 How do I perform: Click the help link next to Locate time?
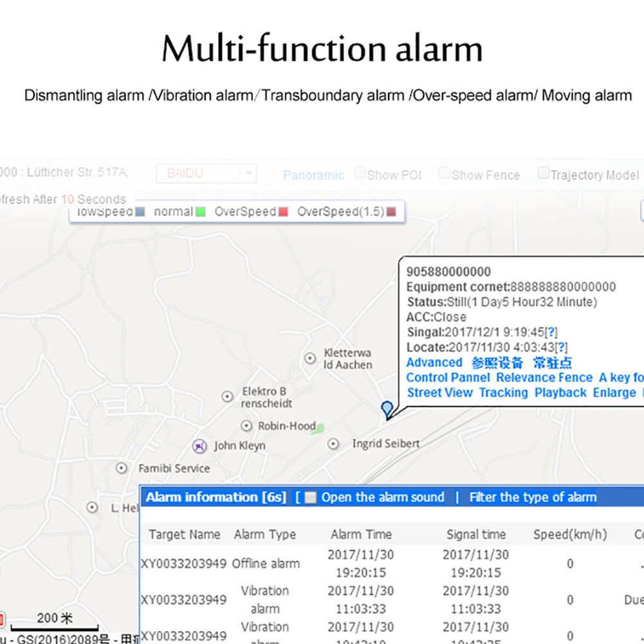point(561,347)
